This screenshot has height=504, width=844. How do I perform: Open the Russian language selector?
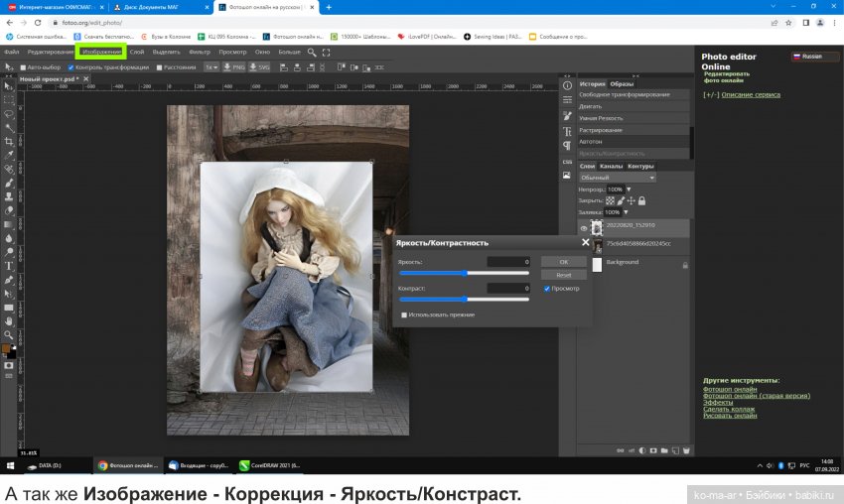tap(814, 57)
